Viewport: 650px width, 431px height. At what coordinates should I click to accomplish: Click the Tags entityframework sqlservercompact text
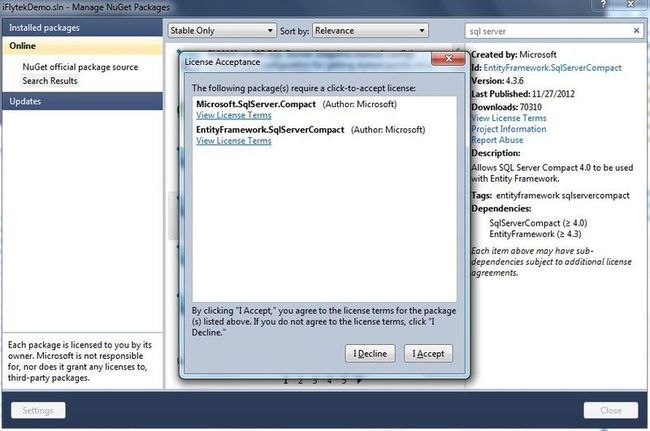(x=551, y=196)
